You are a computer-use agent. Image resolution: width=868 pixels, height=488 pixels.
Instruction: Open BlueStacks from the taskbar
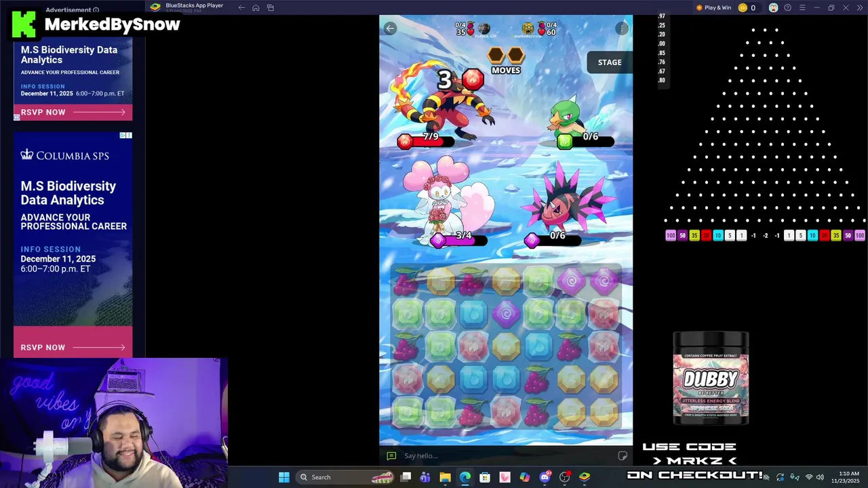(585, 477)
